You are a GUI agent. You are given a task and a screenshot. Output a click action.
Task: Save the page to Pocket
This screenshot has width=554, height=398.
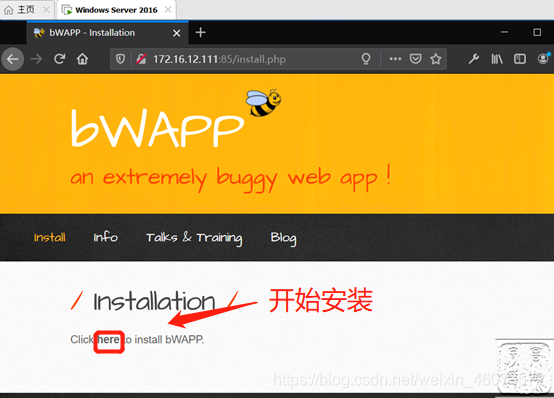[x=416, y=59]
